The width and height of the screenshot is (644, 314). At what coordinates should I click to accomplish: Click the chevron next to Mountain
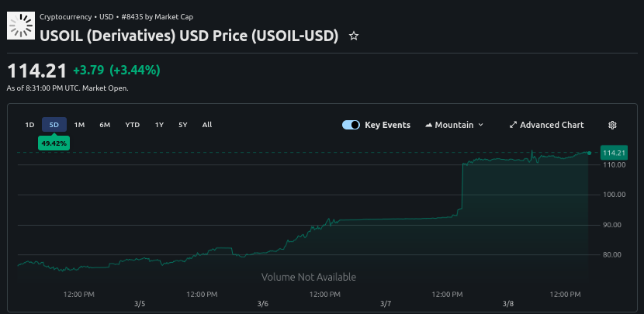pos(481,125)
